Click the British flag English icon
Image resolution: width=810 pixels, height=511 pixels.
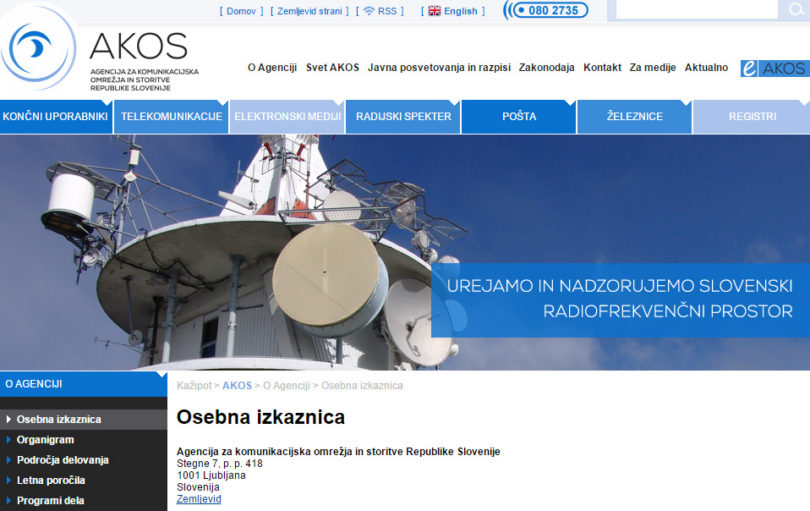(434, 11)
